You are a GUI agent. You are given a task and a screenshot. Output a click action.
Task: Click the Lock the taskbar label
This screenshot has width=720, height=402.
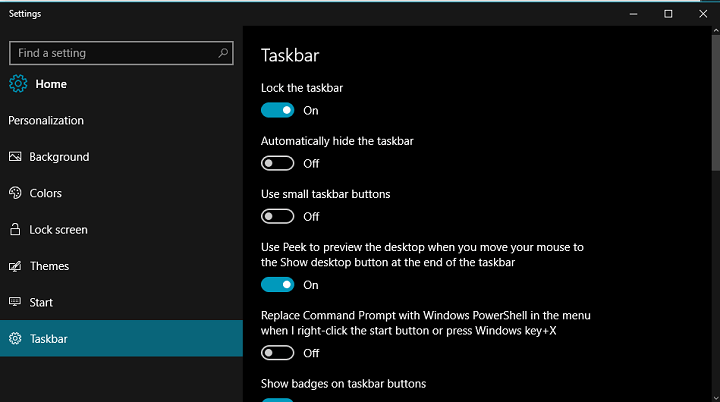[x=302, y=88]
